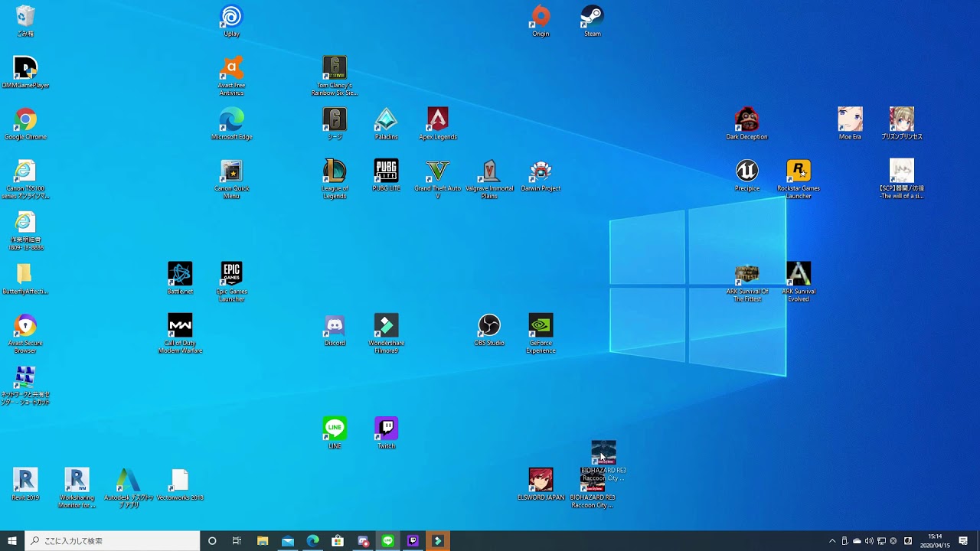Launch Origin from the desktop

[541, 21]
